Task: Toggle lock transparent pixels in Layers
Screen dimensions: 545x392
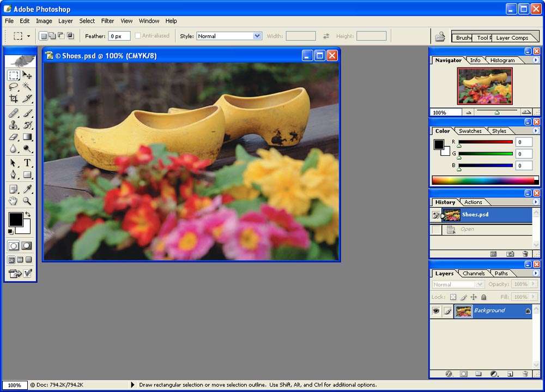Action: pyautogui.click(x=453, y=297)
